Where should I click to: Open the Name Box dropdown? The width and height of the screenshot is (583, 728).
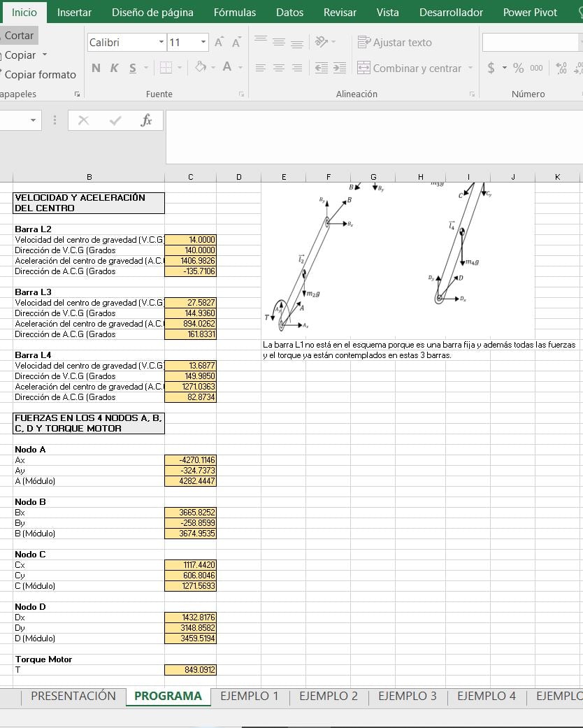tap(33, 121)
